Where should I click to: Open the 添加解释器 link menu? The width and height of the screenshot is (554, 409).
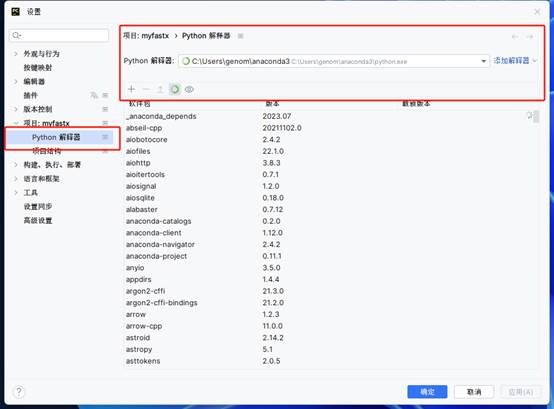coord(515,61)
